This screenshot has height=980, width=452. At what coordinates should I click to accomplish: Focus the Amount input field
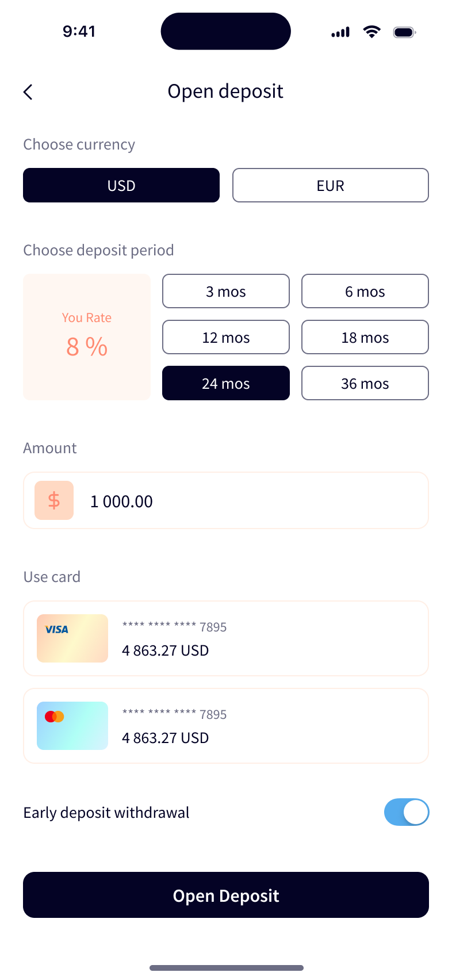pyautogui.click(x=253, y=501)
